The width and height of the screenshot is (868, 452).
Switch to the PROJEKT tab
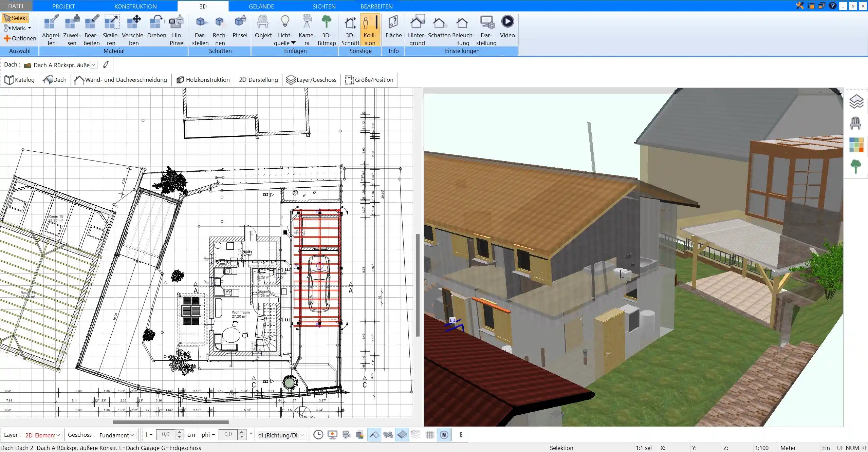click(x=63, y=6)
